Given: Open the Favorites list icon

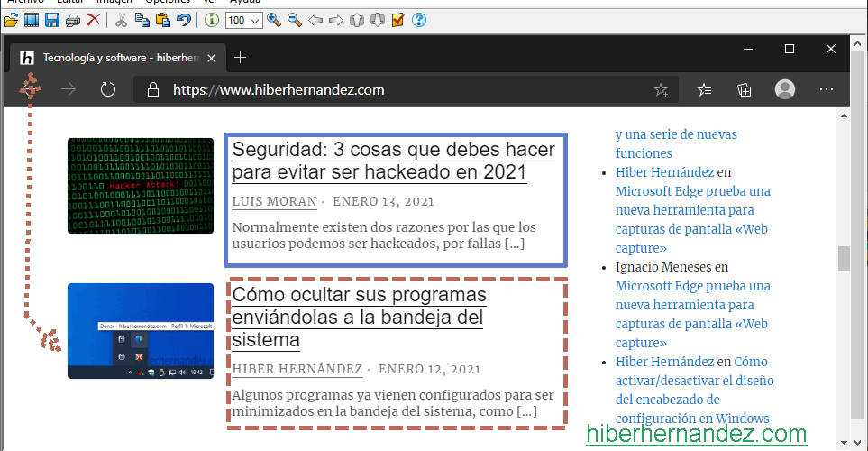Looking at the screenshot, I should [704, 89].
